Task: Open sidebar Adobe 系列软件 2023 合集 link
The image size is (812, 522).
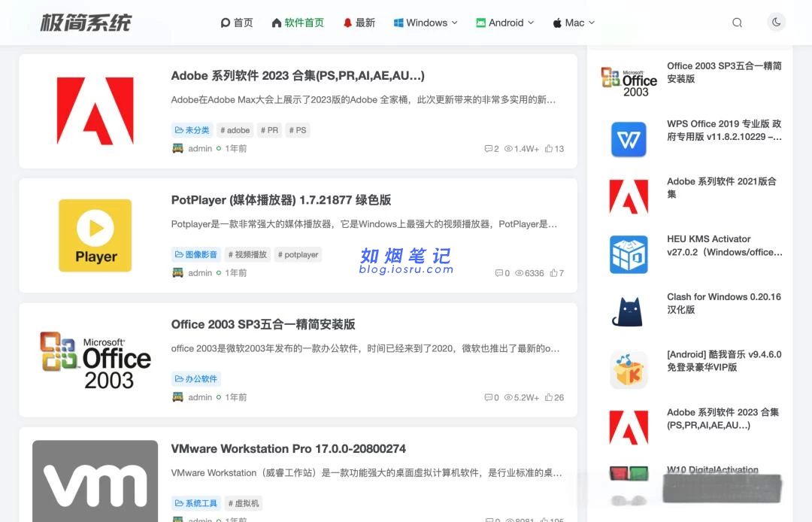Action: (723, 418)
